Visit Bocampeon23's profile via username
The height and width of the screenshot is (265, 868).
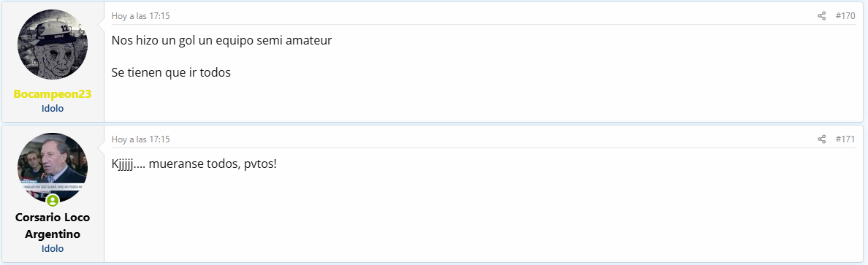tap(53, 94)
